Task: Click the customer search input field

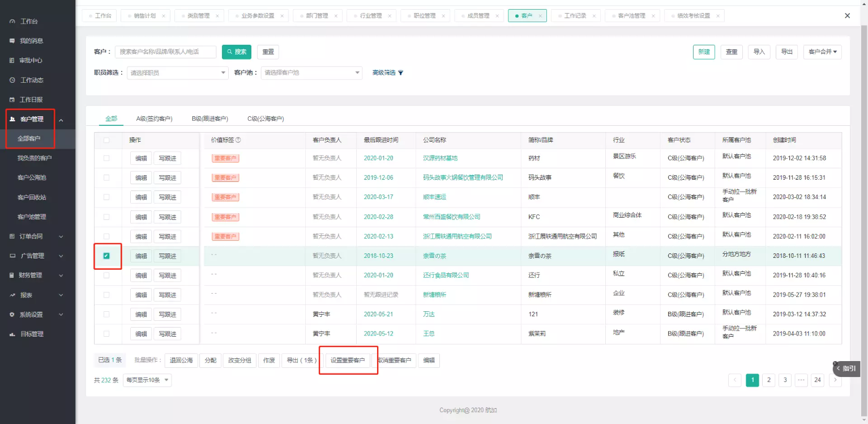Action: pos(165,52)
